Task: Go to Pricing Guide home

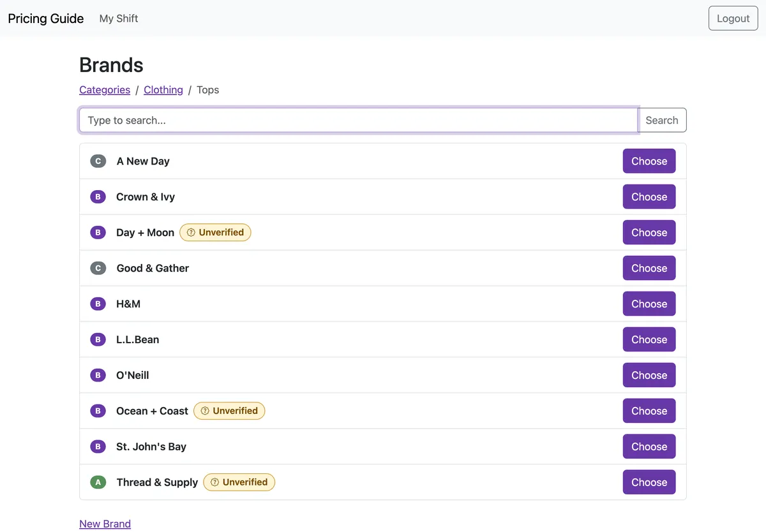Action: coord(46,18)
